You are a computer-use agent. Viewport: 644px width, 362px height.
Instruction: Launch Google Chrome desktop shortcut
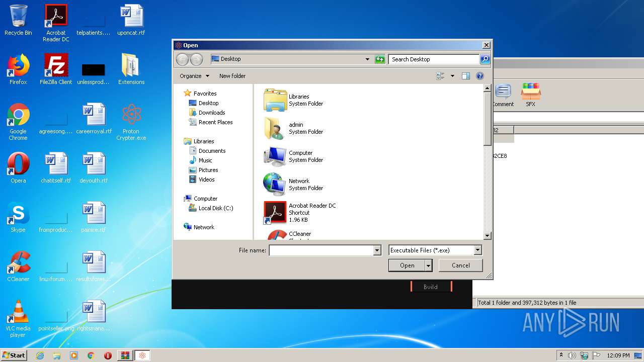pos(18,122)
